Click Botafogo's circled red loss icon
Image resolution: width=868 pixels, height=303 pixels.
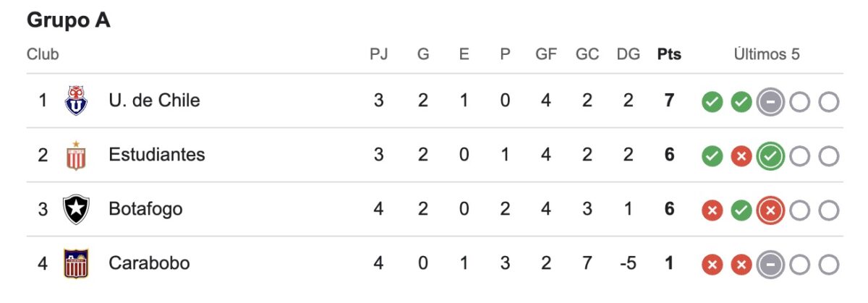tap(770, 210)
